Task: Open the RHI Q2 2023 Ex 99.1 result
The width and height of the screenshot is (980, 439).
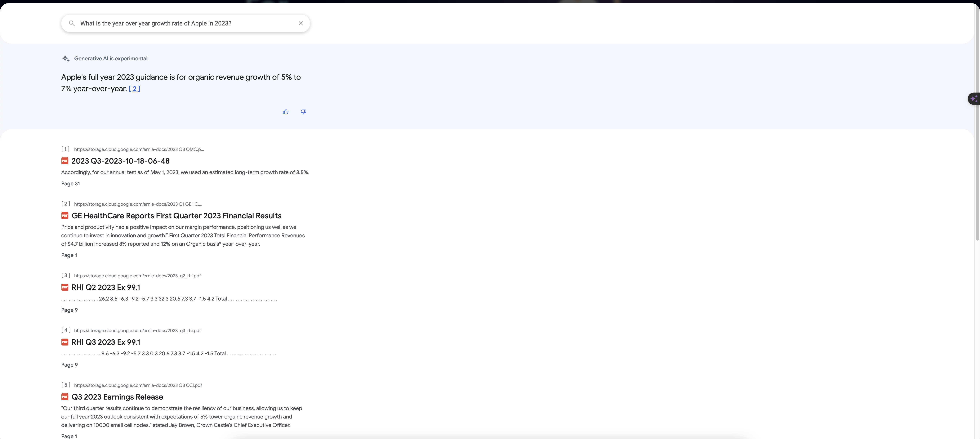Action: click(x=105, y=287)
